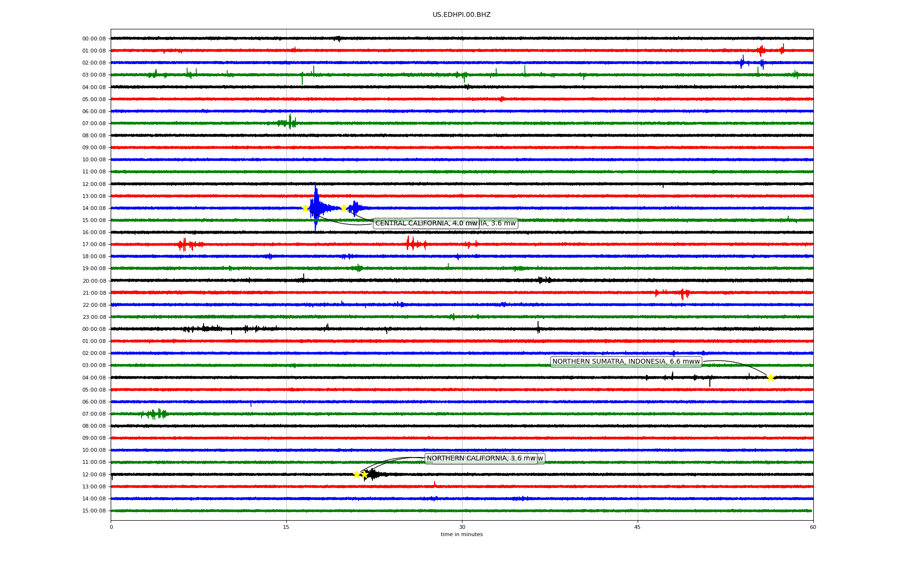Click leftmost yellow star on blue 14:00:08 trace
This screenshot has width=924, height=578.
click(x=305, y=208)
